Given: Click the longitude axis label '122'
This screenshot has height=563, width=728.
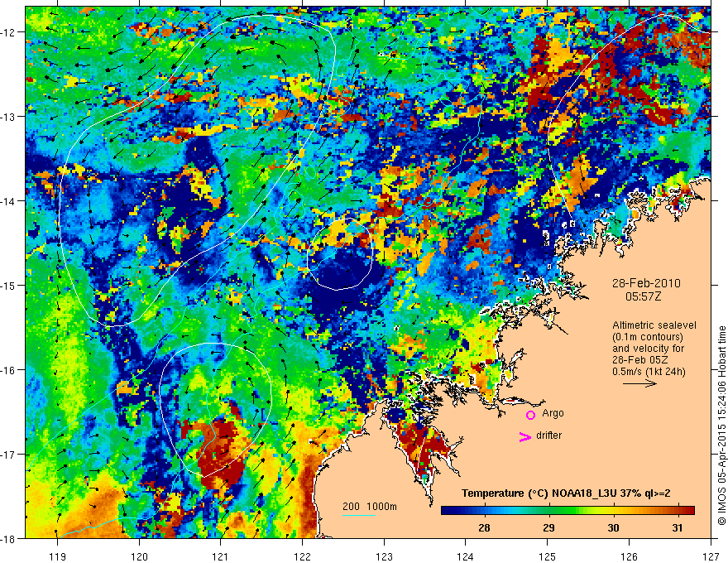Looking at the screenshot, I should [302, 556].
